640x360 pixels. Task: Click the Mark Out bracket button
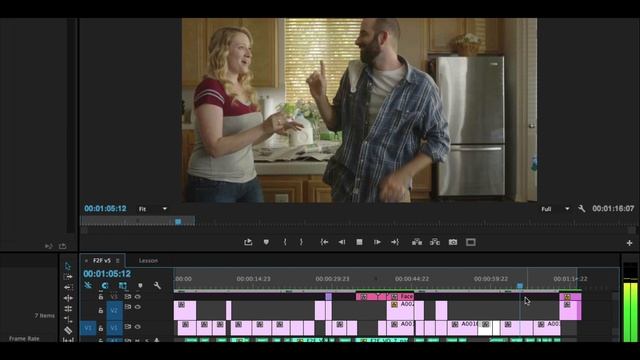click(x=301, y=242)
